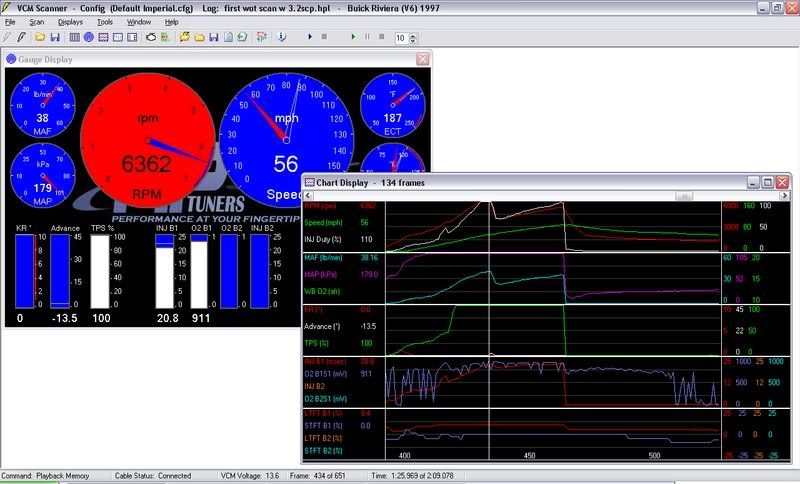
Task: Select the 'TPS (%)' chart legend label
Action: click(x=316, y=343)
